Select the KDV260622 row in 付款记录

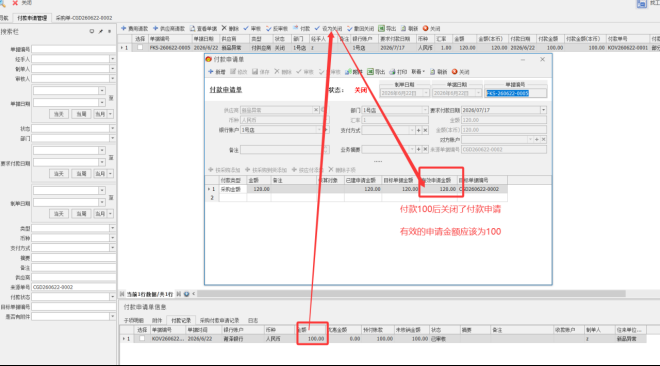(383, 339)
